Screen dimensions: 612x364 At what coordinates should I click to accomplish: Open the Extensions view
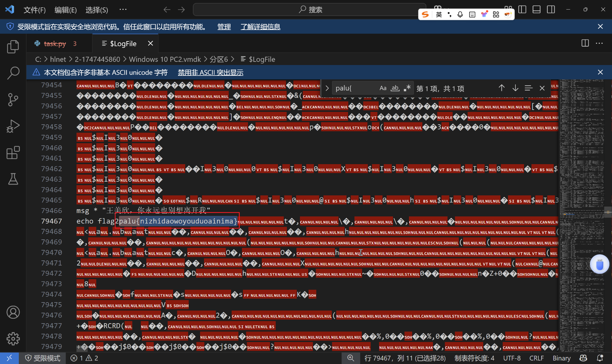pyautogui.click(x=13, y=153)
